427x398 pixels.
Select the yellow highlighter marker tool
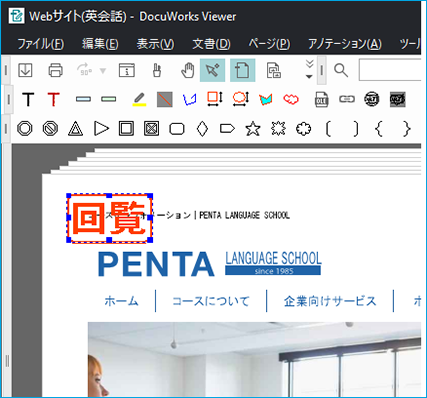coord(139,99)
